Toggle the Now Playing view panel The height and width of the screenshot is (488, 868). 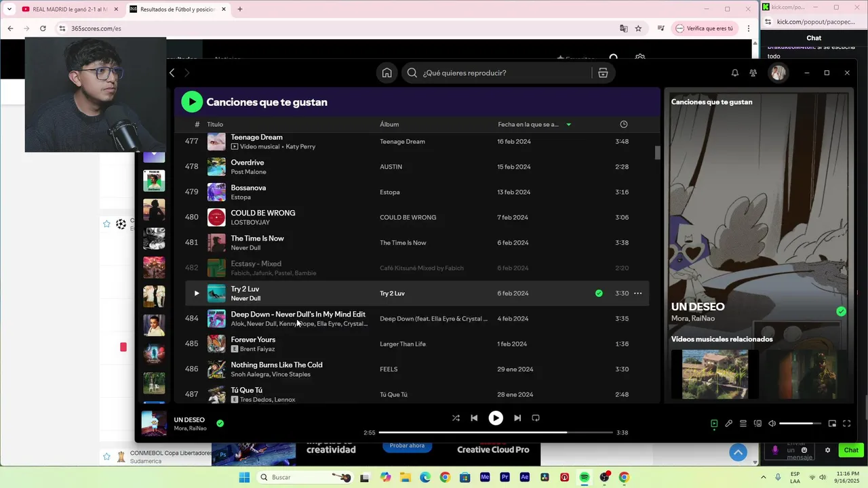pos(714,424)
